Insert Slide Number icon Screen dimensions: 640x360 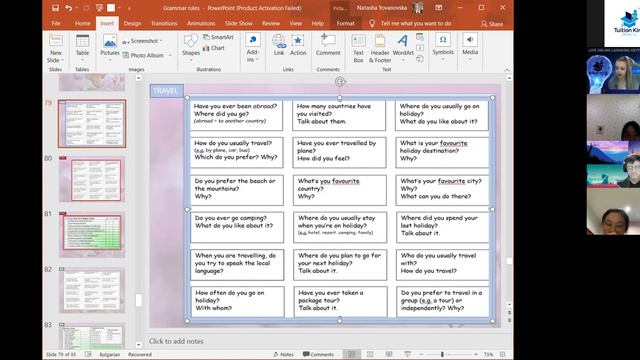coord(420,48)
